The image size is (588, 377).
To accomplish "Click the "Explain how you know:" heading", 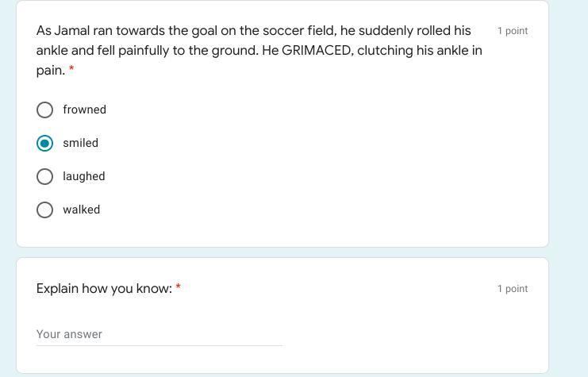I will 104,288.
